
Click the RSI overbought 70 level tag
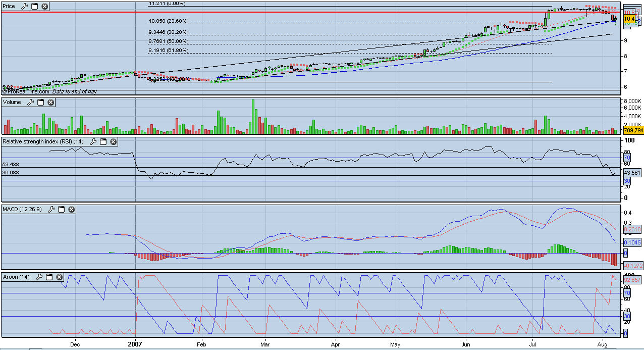coord(626,158)
